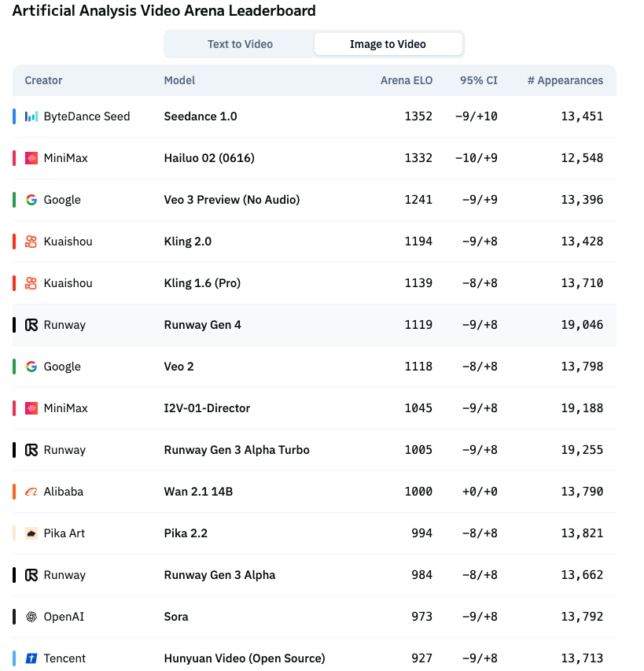Click the confidence interval −9/+10
Viewport: 644px width, 671px height.
[x=476, y=116]
